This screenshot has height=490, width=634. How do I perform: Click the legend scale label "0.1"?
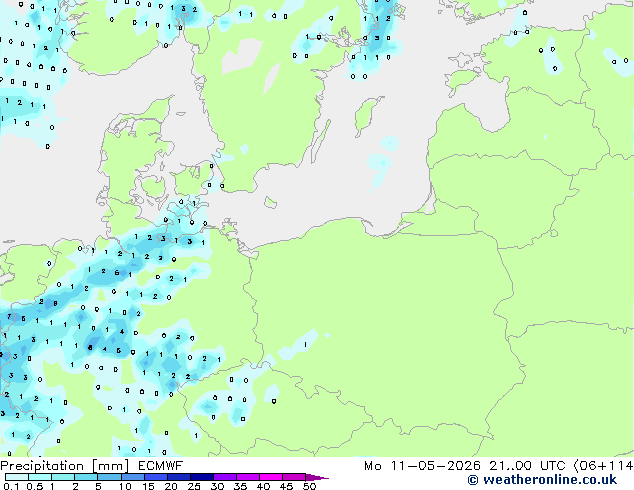[x=11, y=486]
